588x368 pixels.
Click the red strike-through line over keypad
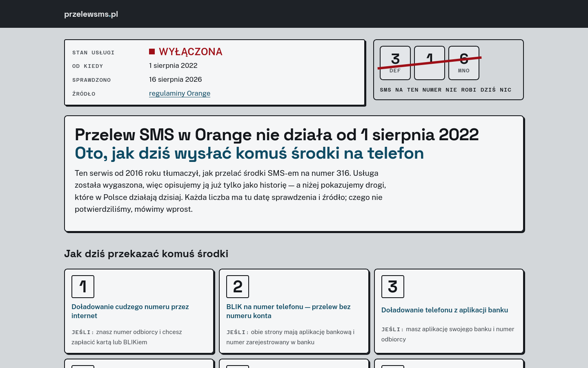point(430,63)
